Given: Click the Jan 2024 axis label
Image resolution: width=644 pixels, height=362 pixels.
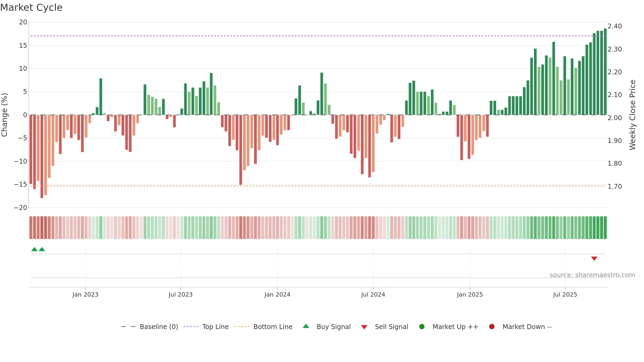Looking at the screenshot, I should [x=277, y=294].
